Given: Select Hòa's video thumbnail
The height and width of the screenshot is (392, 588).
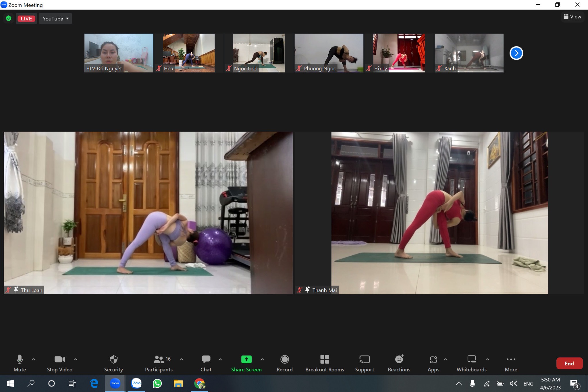Looking at the screenshot, I should click(x=189, y=53).
